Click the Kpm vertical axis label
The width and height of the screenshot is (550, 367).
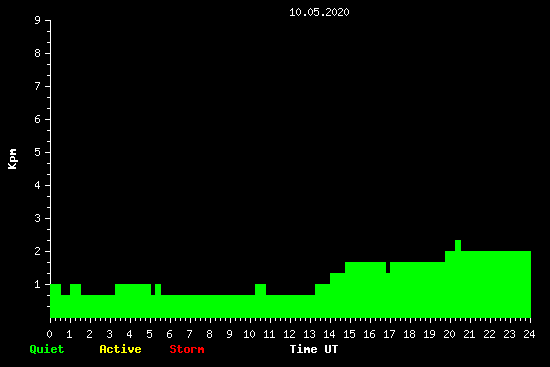click(12, 159)
